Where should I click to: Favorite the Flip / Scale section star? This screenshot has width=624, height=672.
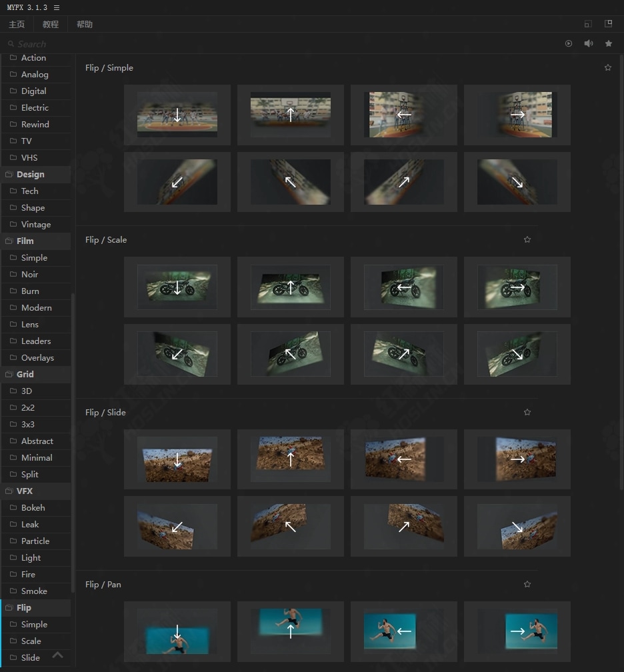click(x=527, y=239)
